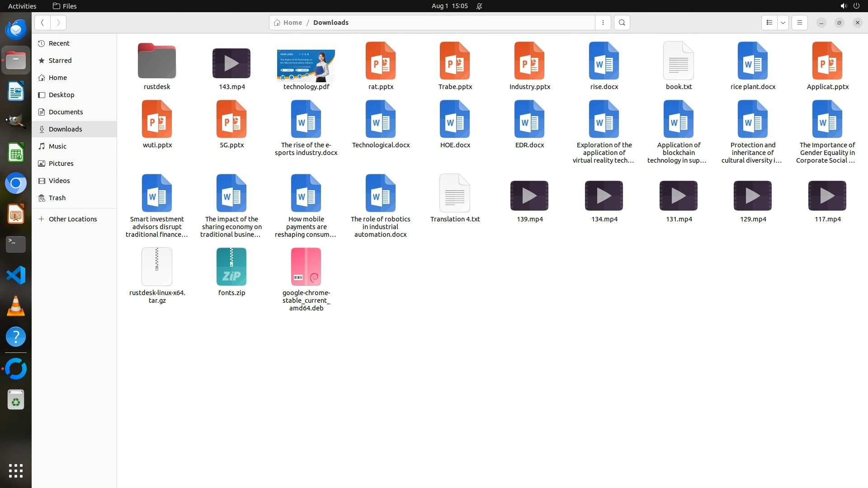The width and height of the screenshot is (868, 488).
Task: Click the date and time clock
Action: point(449,6)
